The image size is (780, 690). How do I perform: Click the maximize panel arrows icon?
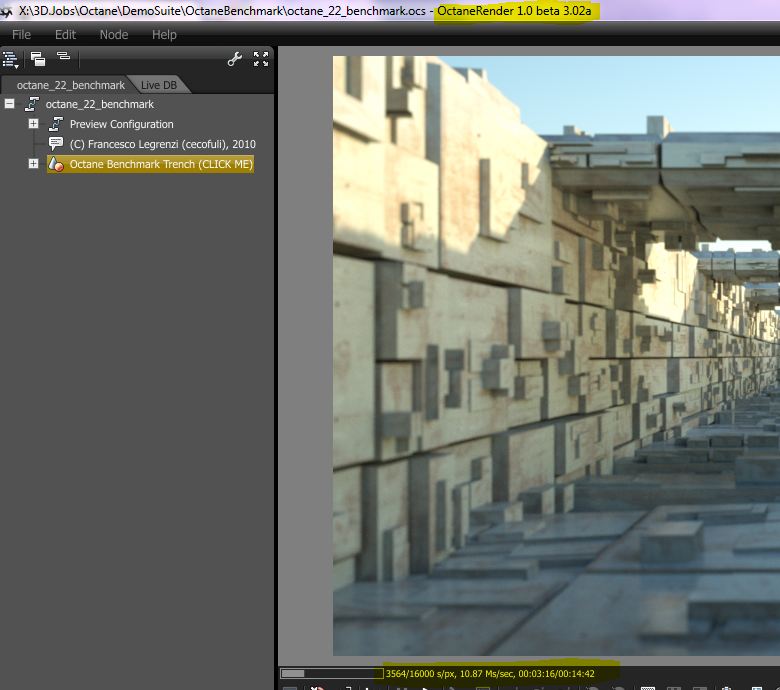(x=261, y=59)
